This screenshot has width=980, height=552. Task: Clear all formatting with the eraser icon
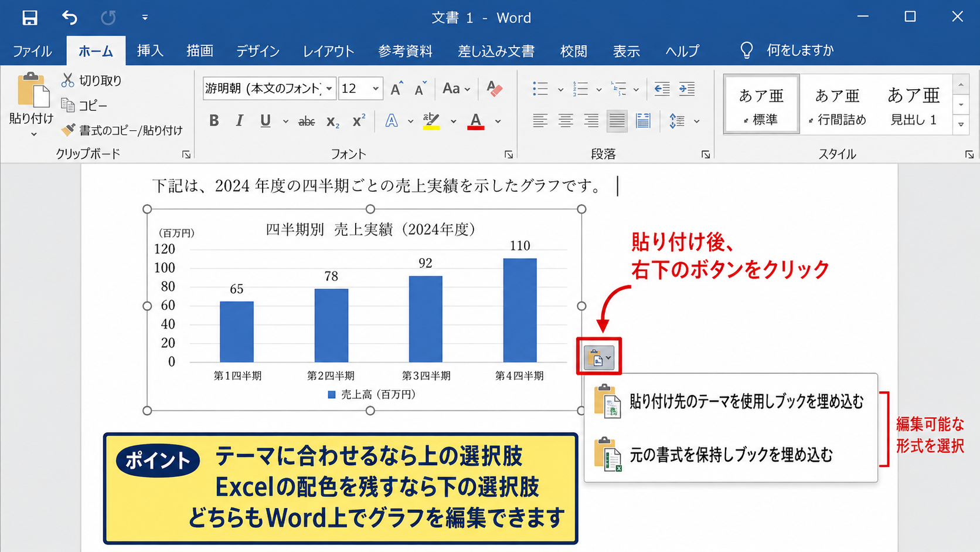[494, 89]
